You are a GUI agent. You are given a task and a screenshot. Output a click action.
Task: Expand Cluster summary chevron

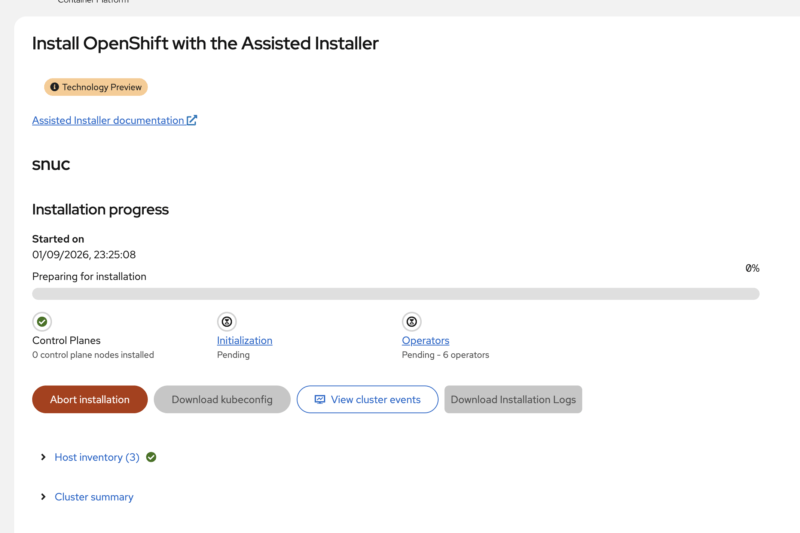[x=43, y=497]
